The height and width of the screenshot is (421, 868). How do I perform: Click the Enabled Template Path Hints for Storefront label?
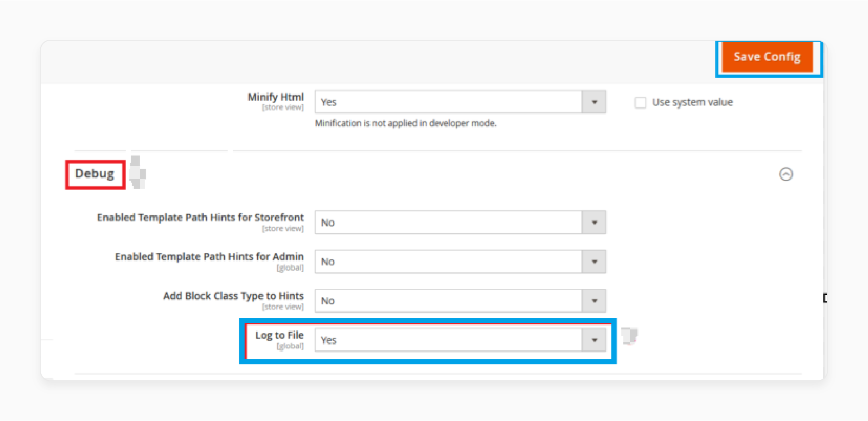tap(201, 218)
